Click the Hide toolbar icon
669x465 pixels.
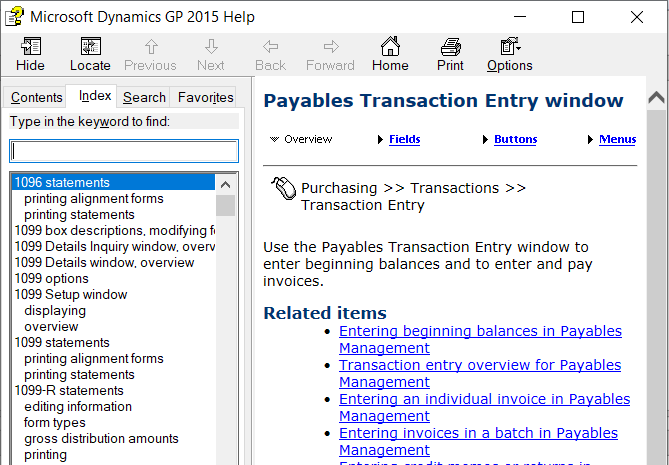pyautogui.click(x=31, y=46)
